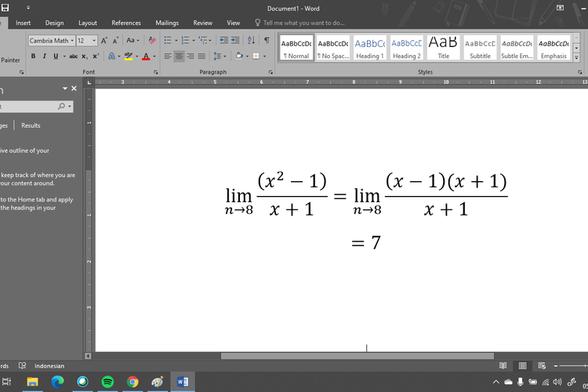
Task: Open the References ribbon tab
Action: pyautogui.click(x=126, y=23)
